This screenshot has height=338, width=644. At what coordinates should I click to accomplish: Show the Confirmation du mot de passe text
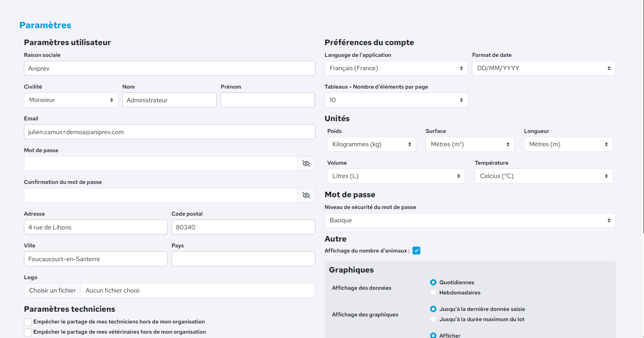coord(306,195)
